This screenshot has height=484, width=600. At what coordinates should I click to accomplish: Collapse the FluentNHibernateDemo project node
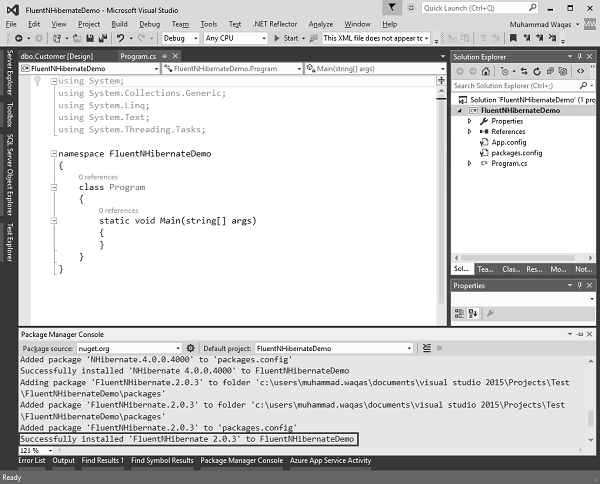click(460, 111)
